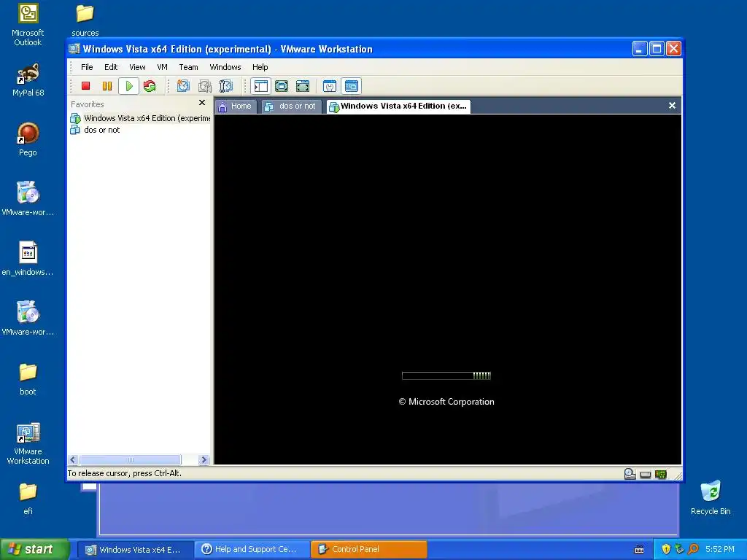Click the security alert shield tray icon

pyautogui.click(x=666, y=549)
